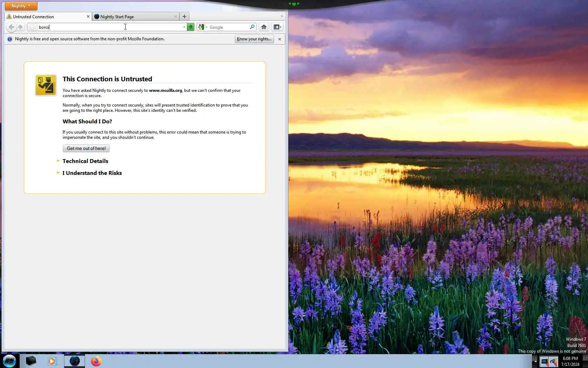Switch to the Untrusted Connection tab
588x368 pixels.
[x=49, y=16]
